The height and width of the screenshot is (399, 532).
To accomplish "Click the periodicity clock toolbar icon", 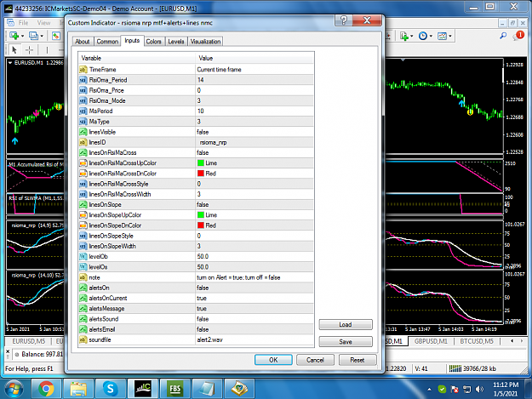I will tap(423, 36).
